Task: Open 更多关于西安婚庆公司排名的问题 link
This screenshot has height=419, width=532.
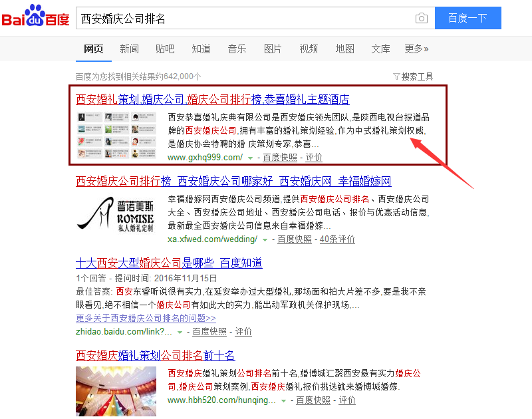Action: pos(146,318)
